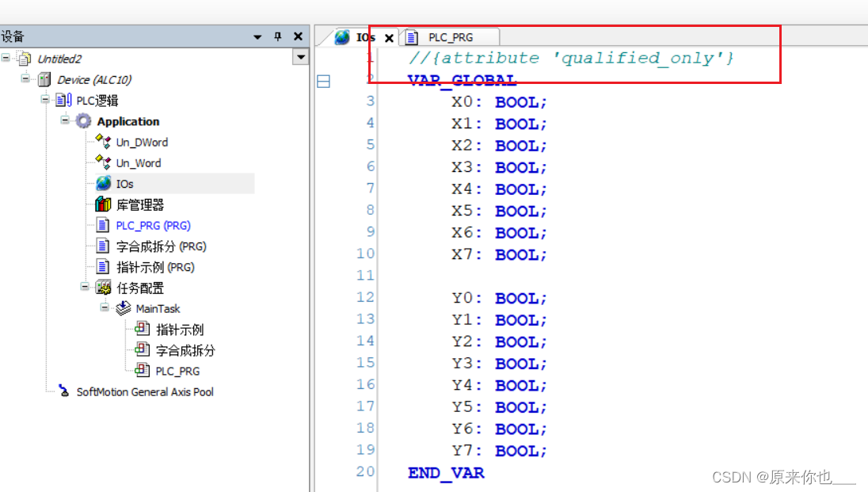Viewport: 868px width, 492px height.
Task: Open the dropdown arrow beside Untitled2
Action: coord(300,57)
